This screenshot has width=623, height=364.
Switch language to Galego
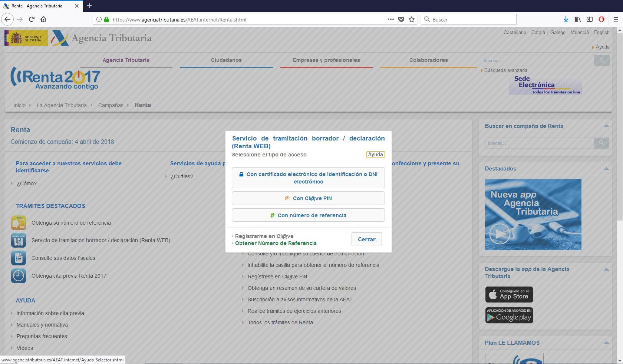coord(558,32)
